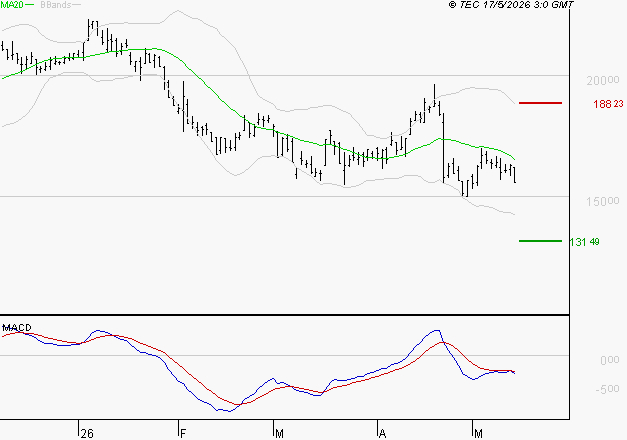627x440 pixels.
Task: Click the -5.00 MACD axis label
Action: [x=607, y=389]
